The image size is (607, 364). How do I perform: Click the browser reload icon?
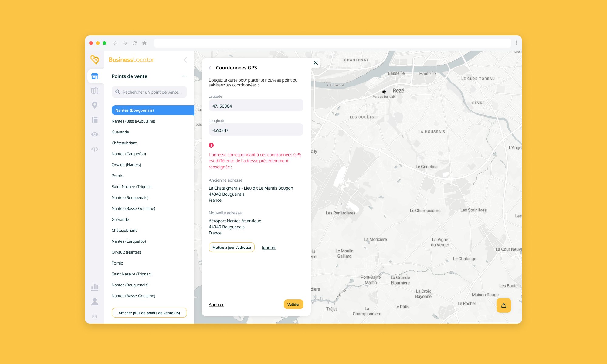pos(135,43)
